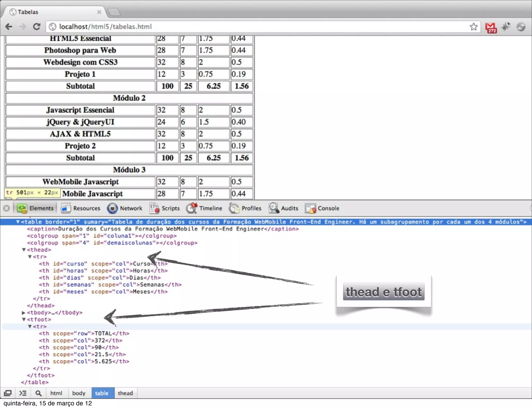This screenshot has height=409, width=532.
Task: Open the Resources panel
Action: coord(81,208)
